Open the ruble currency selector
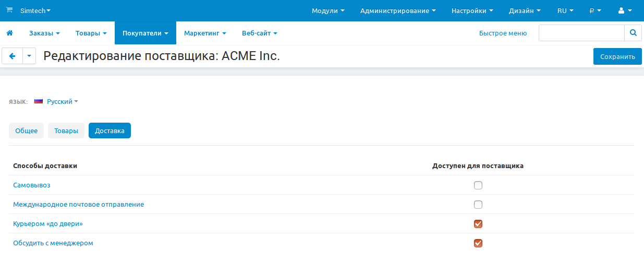This screenshot has height=261, width=644. 595,10
